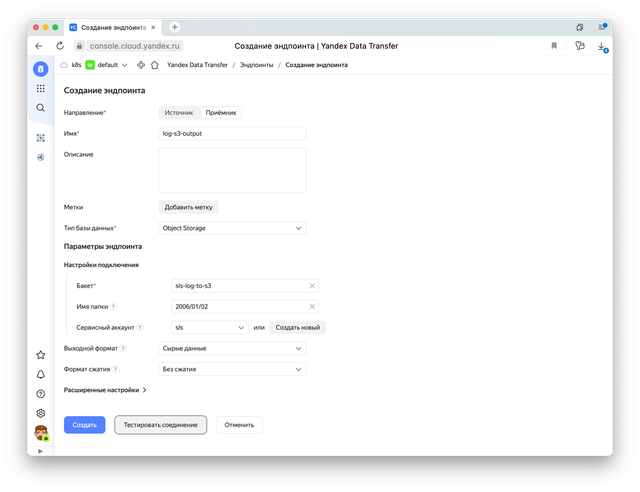Click the Тестировать соединение button
Screen dimensions: 640x492
(x=160, y=425)
